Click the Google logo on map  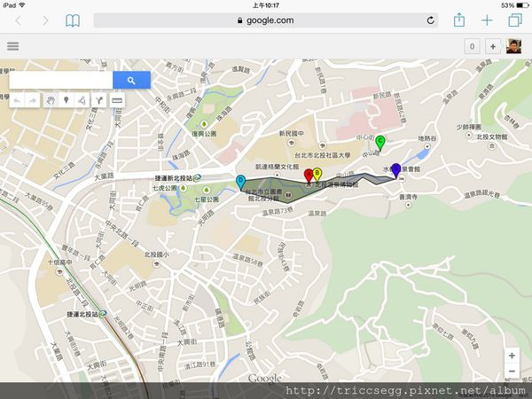[x=264, y=378]
